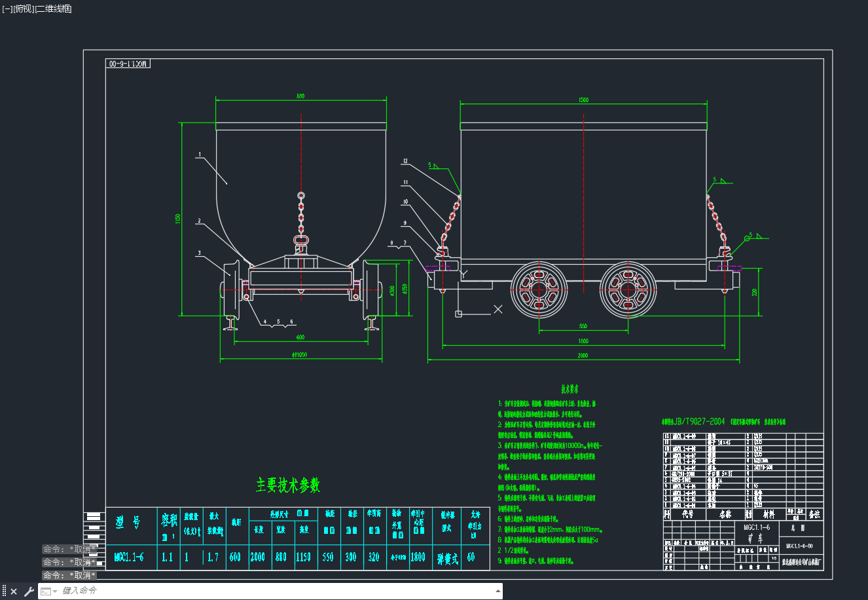The height and width of the screenshot is (600, 868).
Task: Select the 总图 text in the title block
Action: [x=798, y=527]
